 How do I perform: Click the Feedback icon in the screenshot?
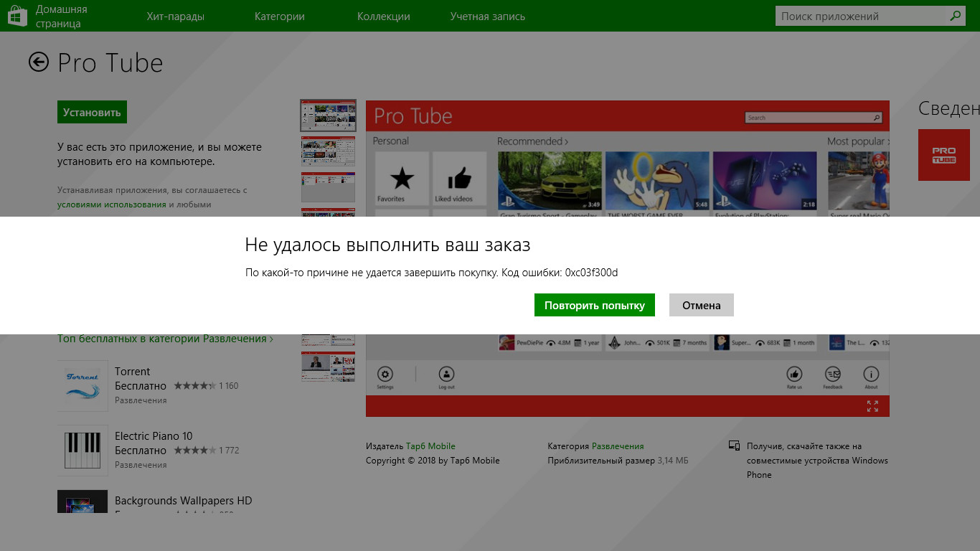(x=832, y=374)
